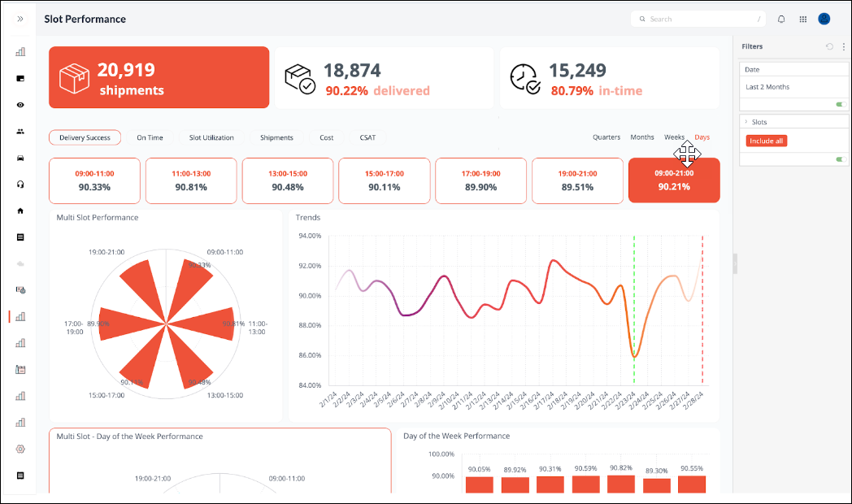Open the orange gear settings icon in the sidebar
This screenshot has width=852, height=504.
tap(20, 450)
